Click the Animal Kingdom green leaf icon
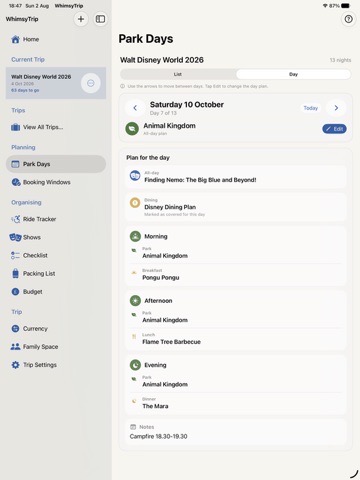360x480 pixels. coord(132,129)
